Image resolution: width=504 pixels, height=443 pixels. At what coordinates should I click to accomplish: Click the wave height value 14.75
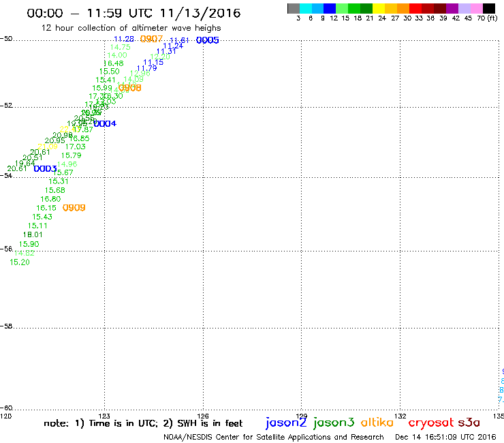coord(121,47)
